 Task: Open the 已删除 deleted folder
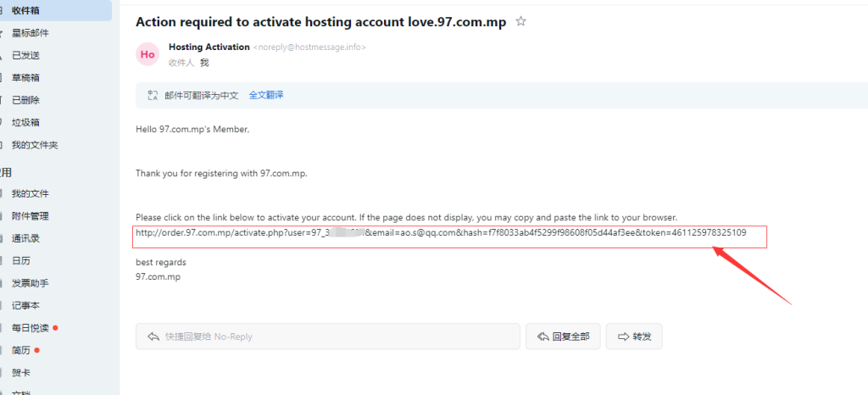pyautogui.click(x=25, y=100)
